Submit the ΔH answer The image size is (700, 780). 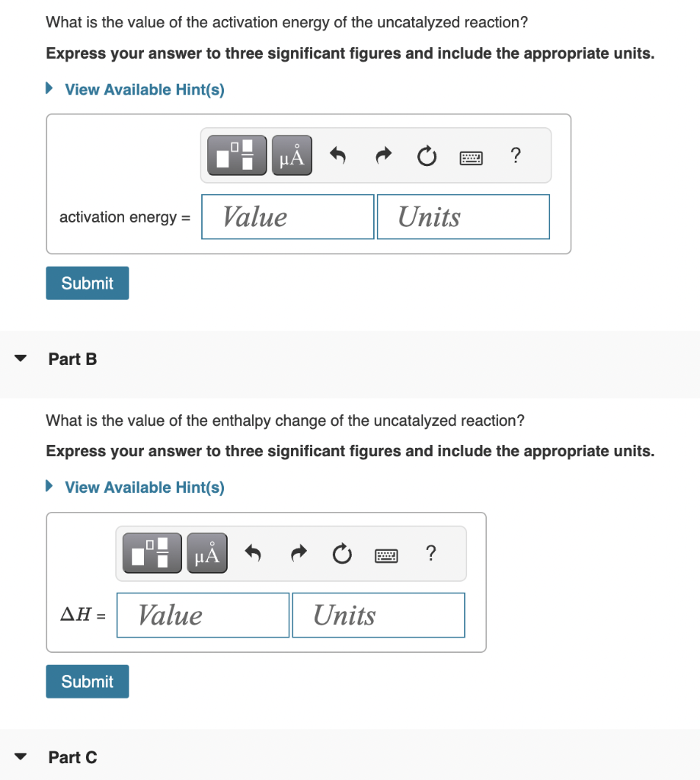point(87,681)
